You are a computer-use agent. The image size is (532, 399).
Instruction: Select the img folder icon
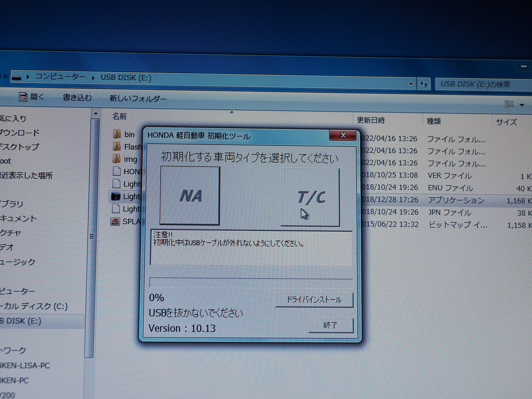pyautogui.click(x=117, y=159)
